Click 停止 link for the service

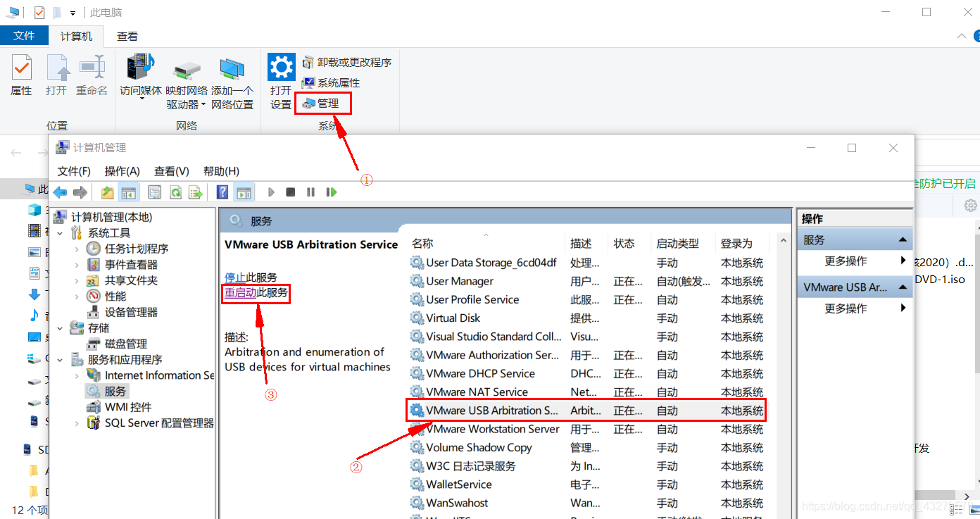[235, 277]
